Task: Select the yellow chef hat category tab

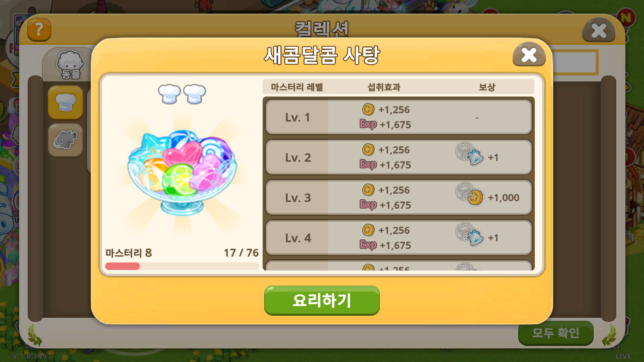Action: [x=65, y=102]
